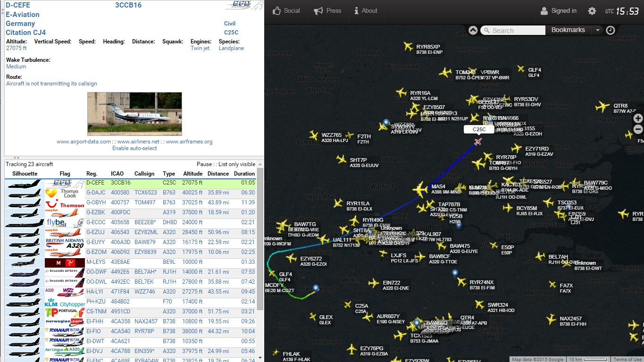The image size is (644, 362).
Task: Zoom in using the map plus icon
Action: tap(638, 118)
